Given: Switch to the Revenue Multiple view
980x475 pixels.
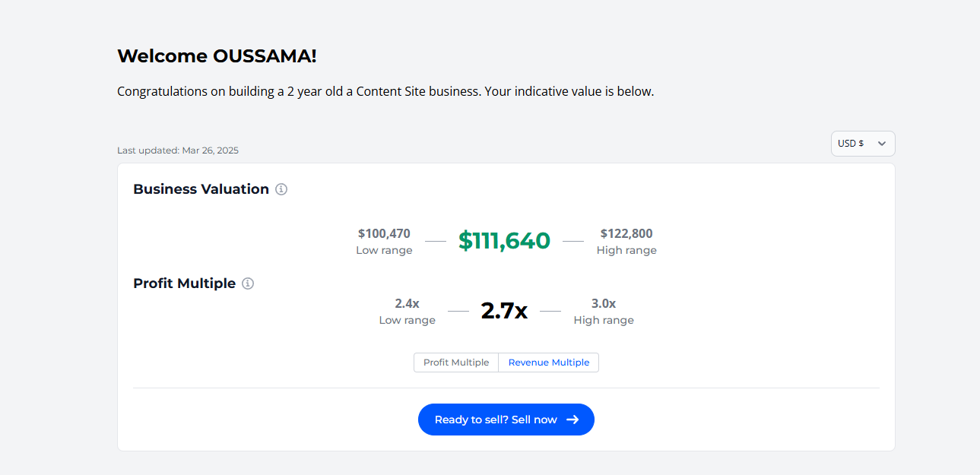Looking at the screenshot, I should click(x=549, y=363).
